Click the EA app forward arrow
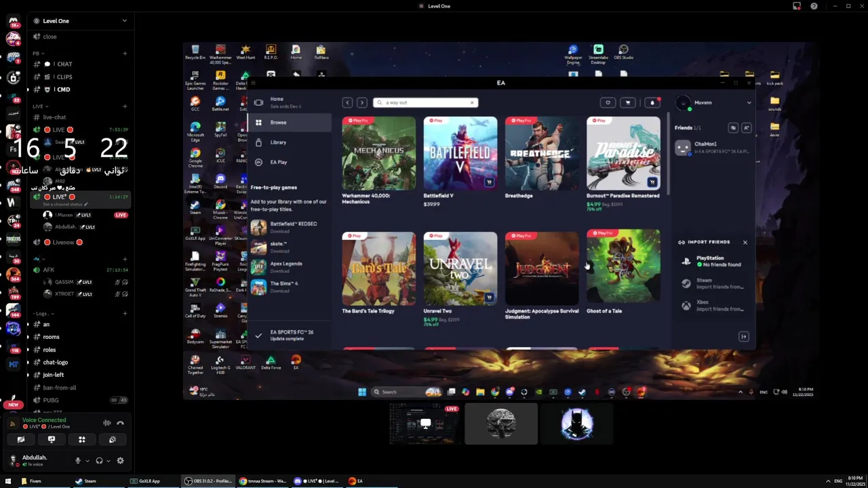Image resolution: width=868 pixels, height=488 pixels. (361, 102)
